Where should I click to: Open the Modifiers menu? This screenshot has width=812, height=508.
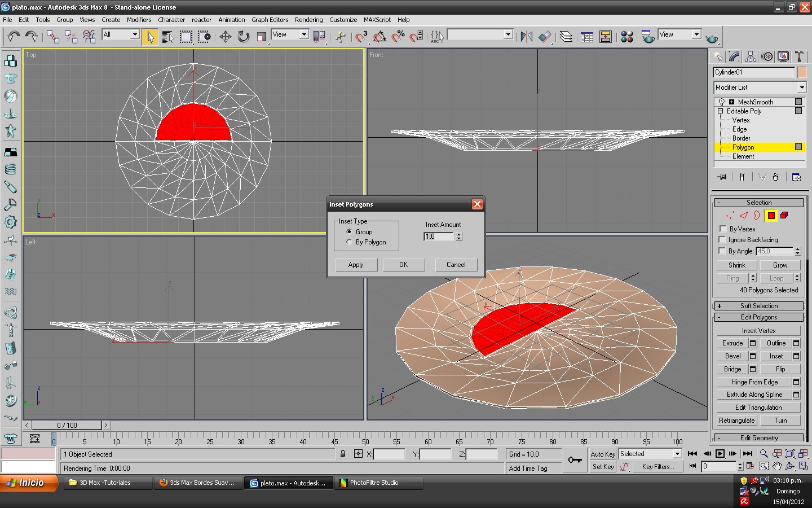pyautogui.click(x=139, y=20)
